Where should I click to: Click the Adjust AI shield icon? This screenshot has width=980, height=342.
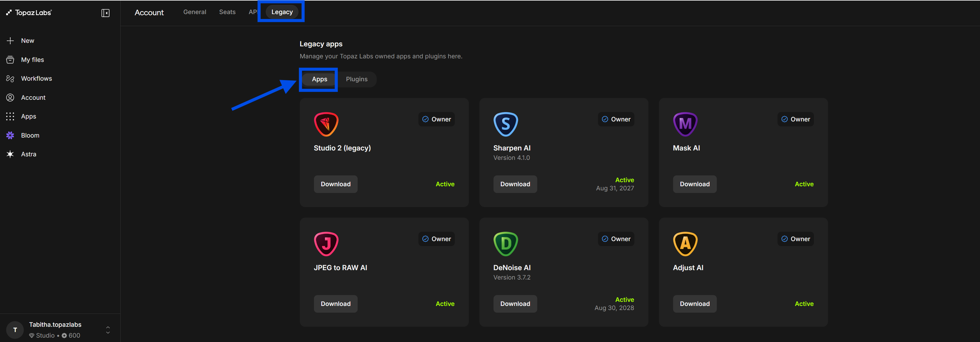pyautogui.click(x=685, y=244)
